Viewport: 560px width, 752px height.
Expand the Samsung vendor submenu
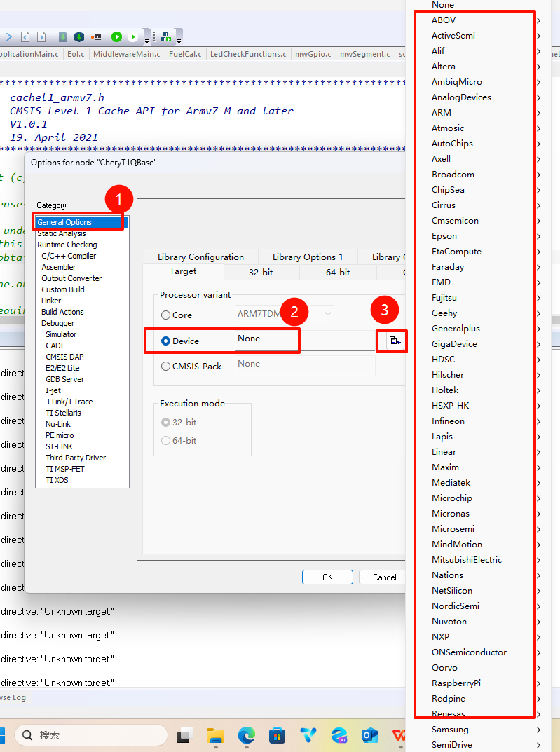tap(479, 730)
